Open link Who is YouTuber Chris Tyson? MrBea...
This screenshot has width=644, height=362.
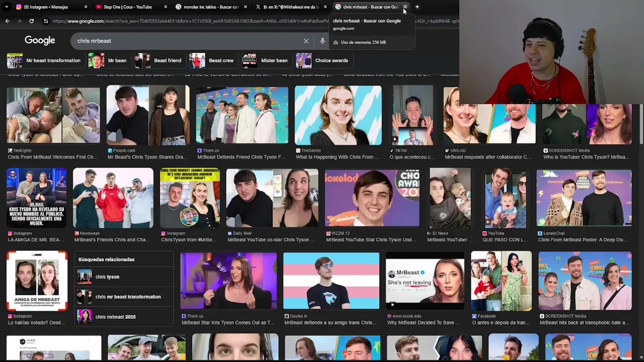586,157
